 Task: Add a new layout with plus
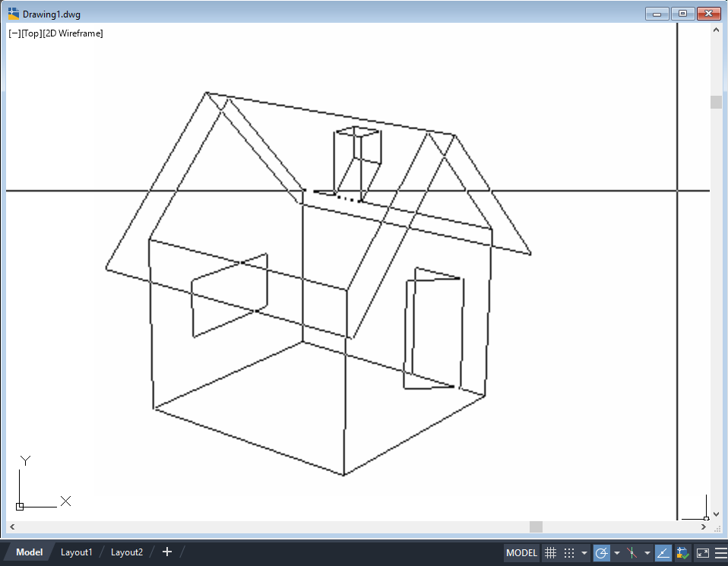(x=167, y=552)
